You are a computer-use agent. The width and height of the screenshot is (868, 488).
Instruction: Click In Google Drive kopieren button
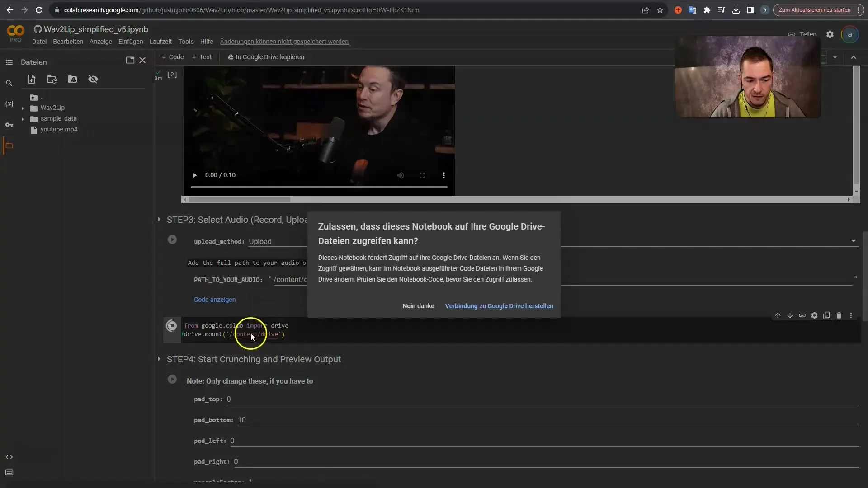(266, 57)
